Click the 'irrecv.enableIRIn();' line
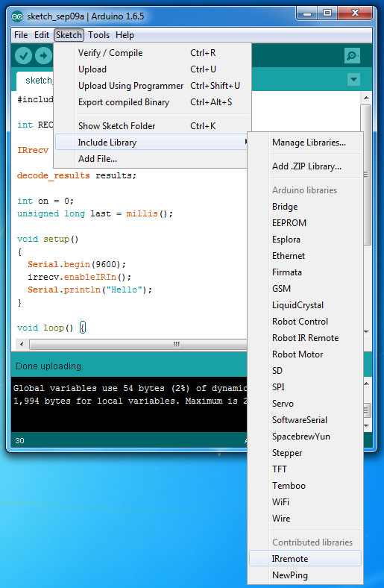The image size is (384, 588). coord(80,277)
